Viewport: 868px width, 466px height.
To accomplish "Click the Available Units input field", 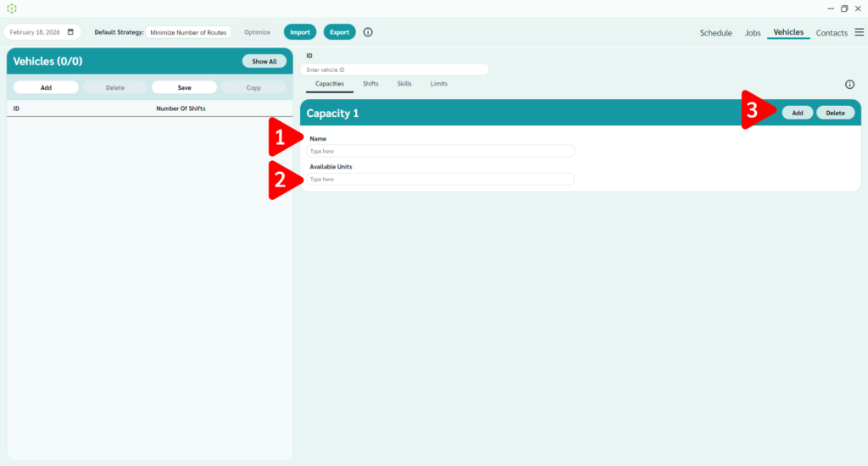I will pyautogui.click(x=441, y=180).
